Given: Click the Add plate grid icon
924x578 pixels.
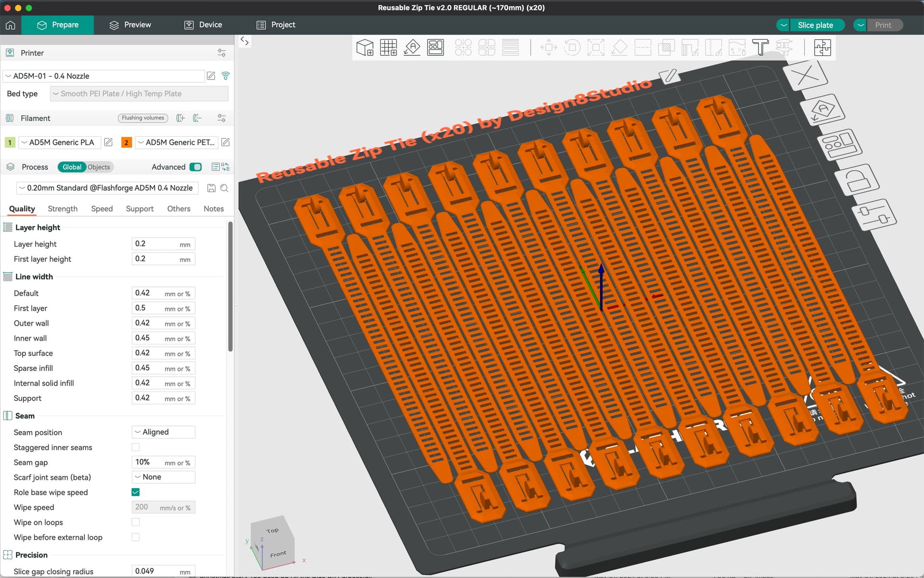Looking at the screenshot, I should click(388, 47).
